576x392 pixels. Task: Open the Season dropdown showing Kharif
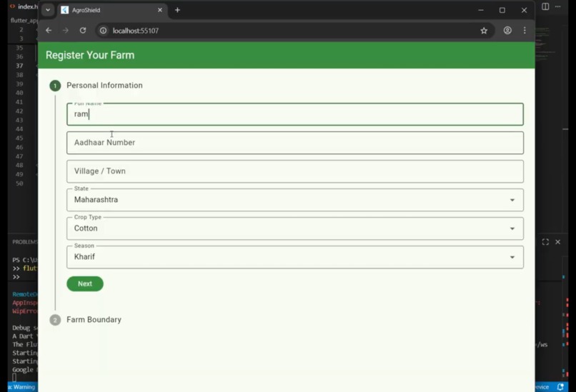[x=295, y=257]
